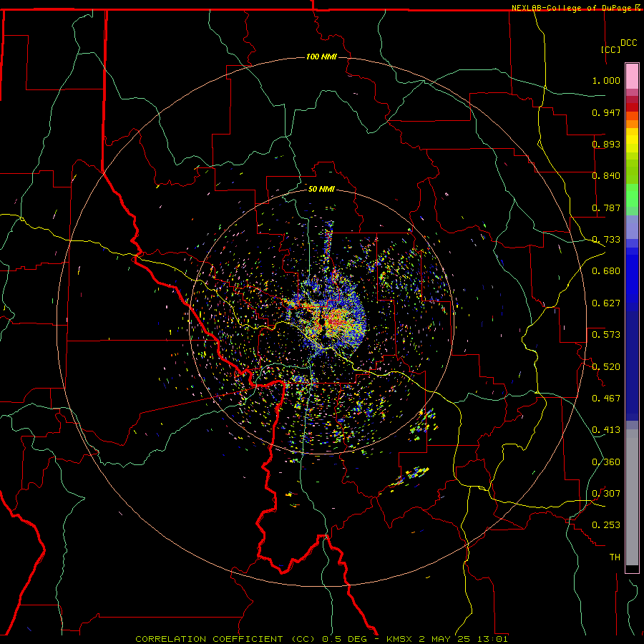Image resolution: width=644 pixels, height=644 pixels.
Task: Click the 0.893 value on the scale
Action: point(606,144)
